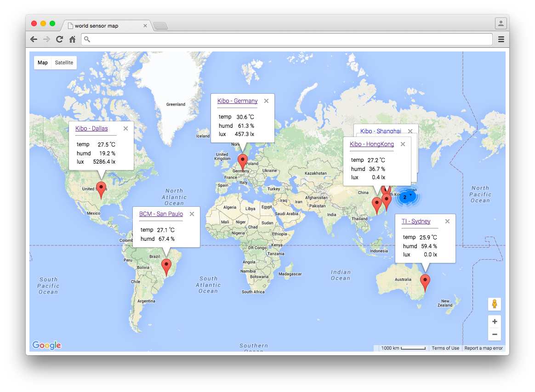Close the Kibo - Germany info window
The image size is (535, 392).
click(x=267, y=101)
